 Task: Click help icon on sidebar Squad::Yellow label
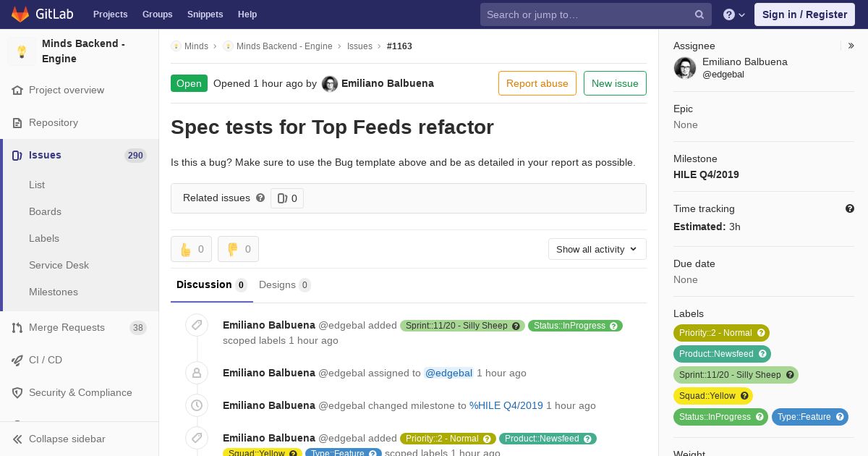pyautogui.click(x=744, y=396)
